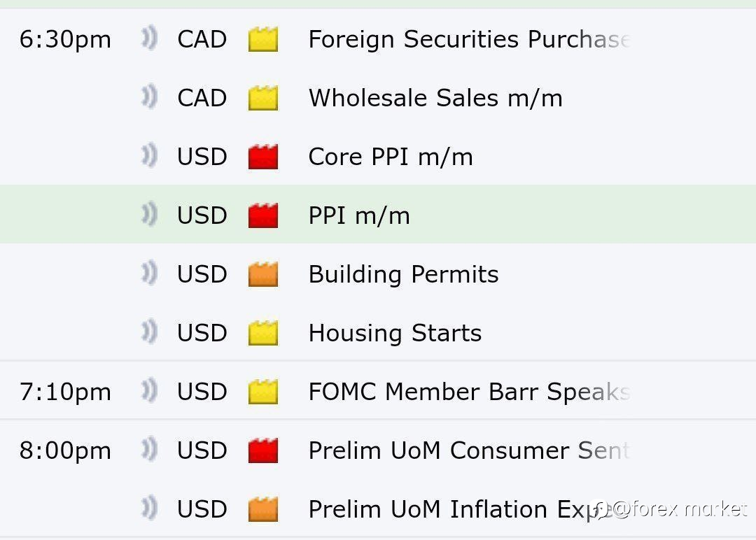
Task: Click the 6:30pm time label
Action: click(x=65, y=39)
